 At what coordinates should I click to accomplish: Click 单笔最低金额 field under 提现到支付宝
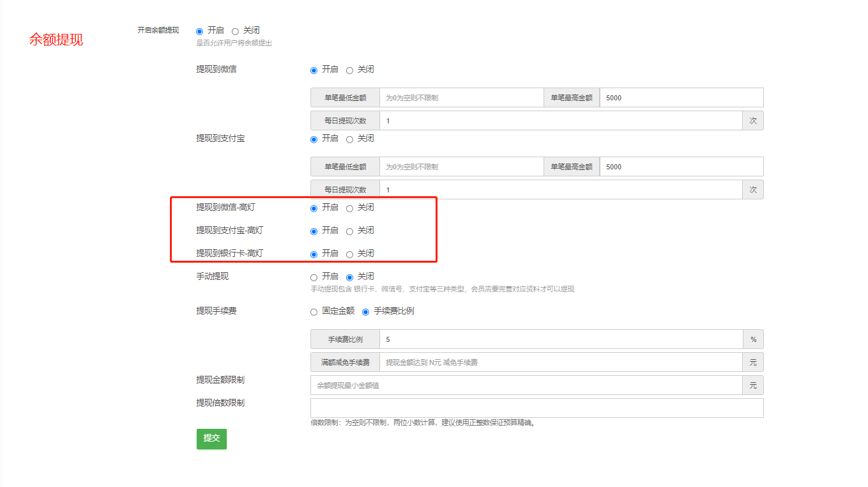click(x=461, y=167)
